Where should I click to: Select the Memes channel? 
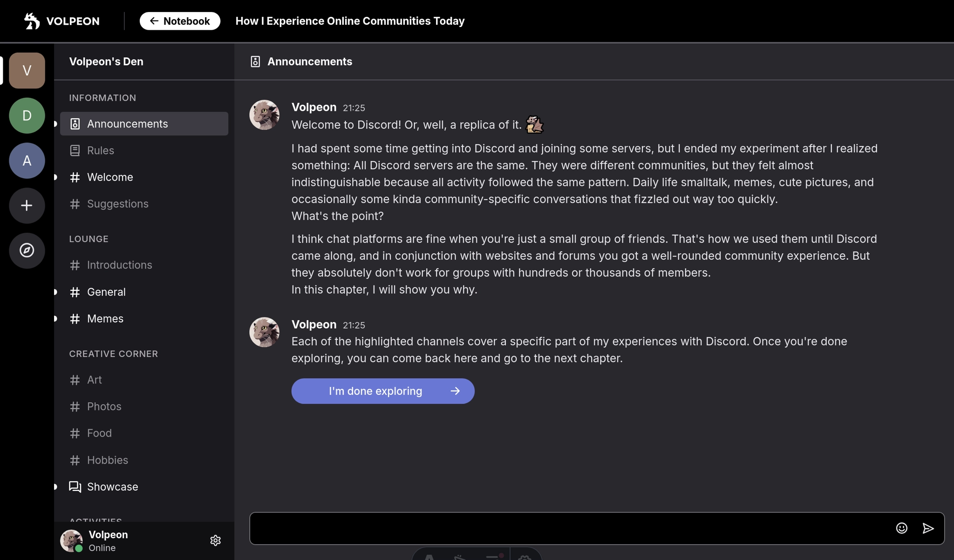click(105, 319)
